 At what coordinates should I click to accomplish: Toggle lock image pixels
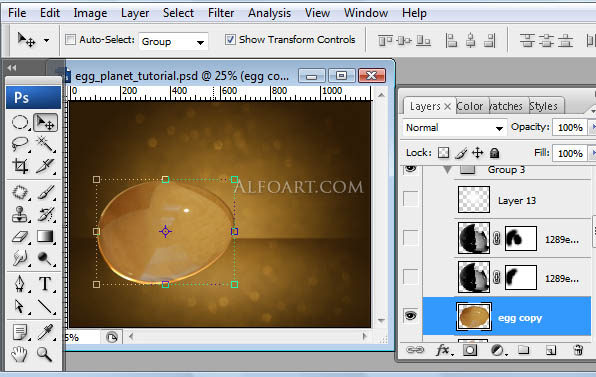(x=461, y=153)
